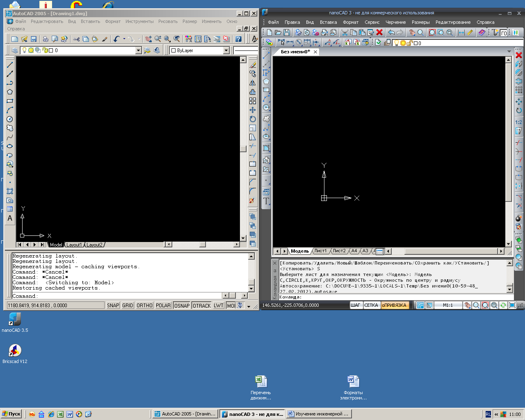The width and height of the screenshot is (525, 420).
Task: Click the Undo arrow in AutoCAD toolbar
Action: click(x=116, y=39)
